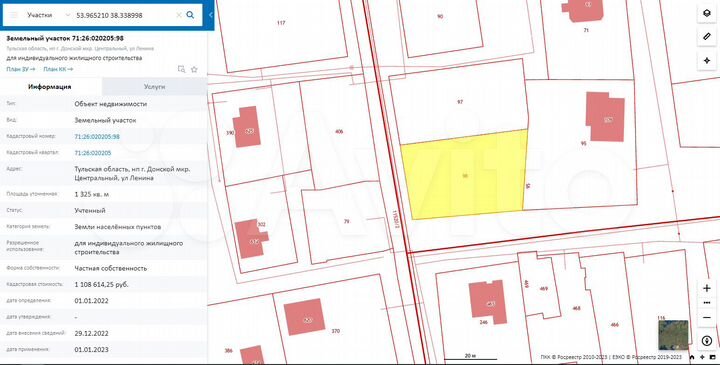The image size is (720, 365).
Task: Switch basemap via satellite thumbnail
Action: 673,335
